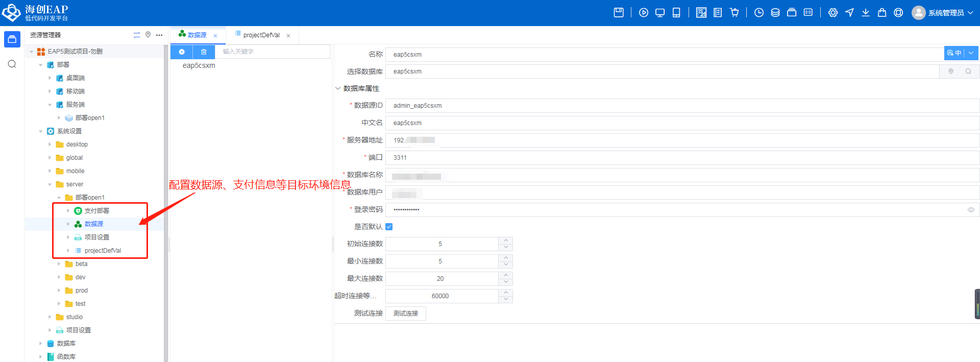Click the save disk icon in top toolbar
This screenshot has height=362, width=980.
pos(619,13)
